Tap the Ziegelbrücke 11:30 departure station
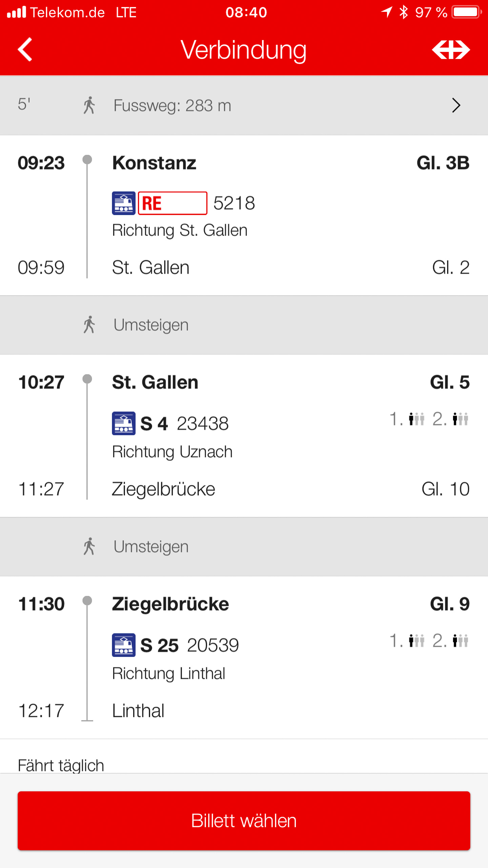This screenshot has width=488, height=868. point(170,604)
